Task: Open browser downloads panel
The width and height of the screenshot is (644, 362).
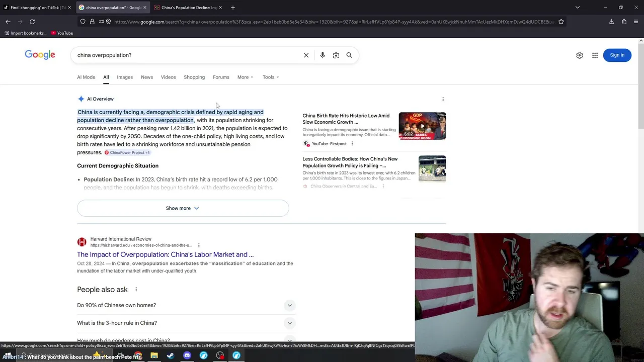Action: (611, 22)
